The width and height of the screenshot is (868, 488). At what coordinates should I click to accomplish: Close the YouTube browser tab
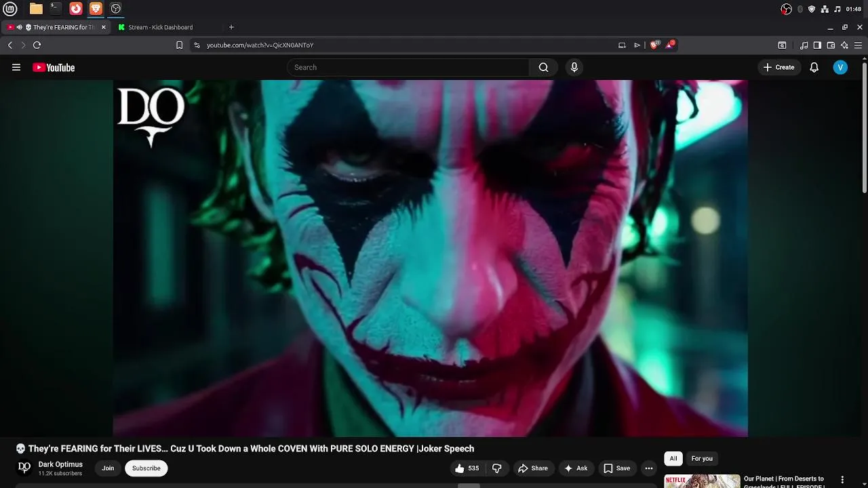tap(104, 27)
